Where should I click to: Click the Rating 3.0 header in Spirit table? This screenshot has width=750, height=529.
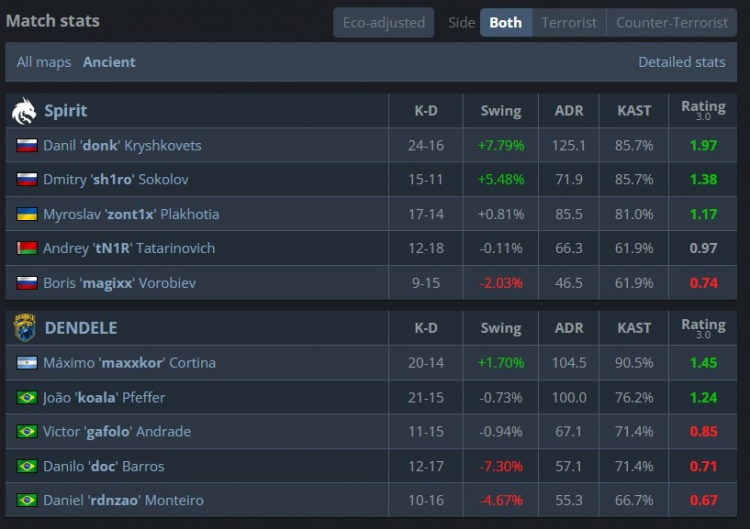tap(703, 110)
